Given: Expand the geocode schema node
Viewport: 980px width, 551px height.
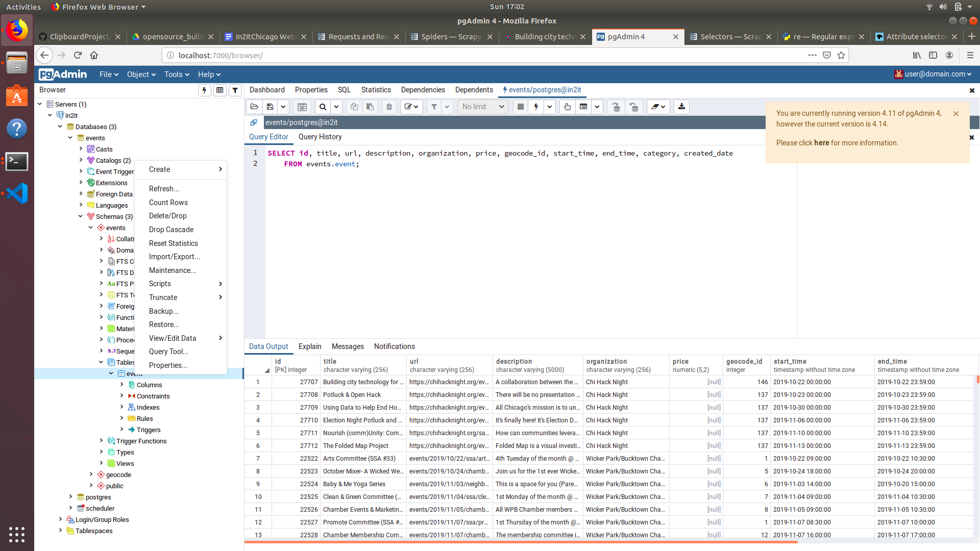Looking at the screenshot, I should pyautogui.click(x=91, y=474).
